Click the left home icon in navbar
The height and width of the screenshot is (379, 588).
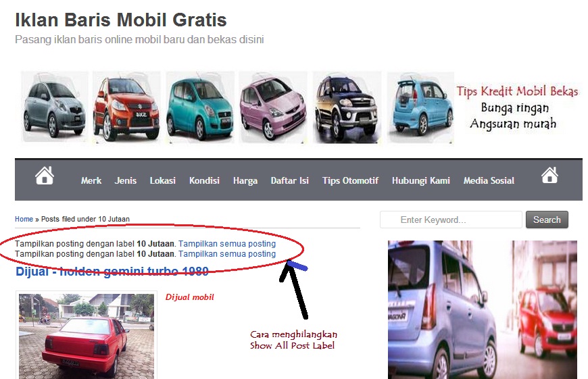pyautogui.click(x=45, y=176)
